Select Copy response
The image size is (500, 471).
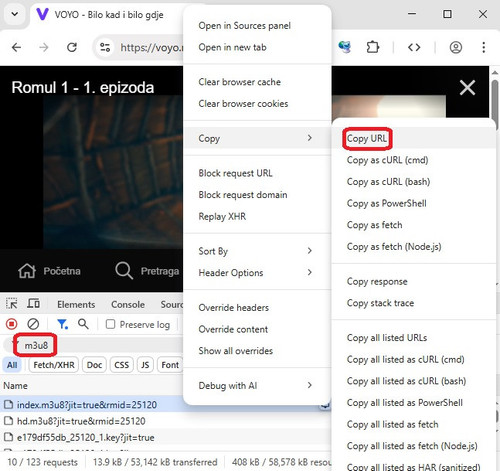[414, 281]
